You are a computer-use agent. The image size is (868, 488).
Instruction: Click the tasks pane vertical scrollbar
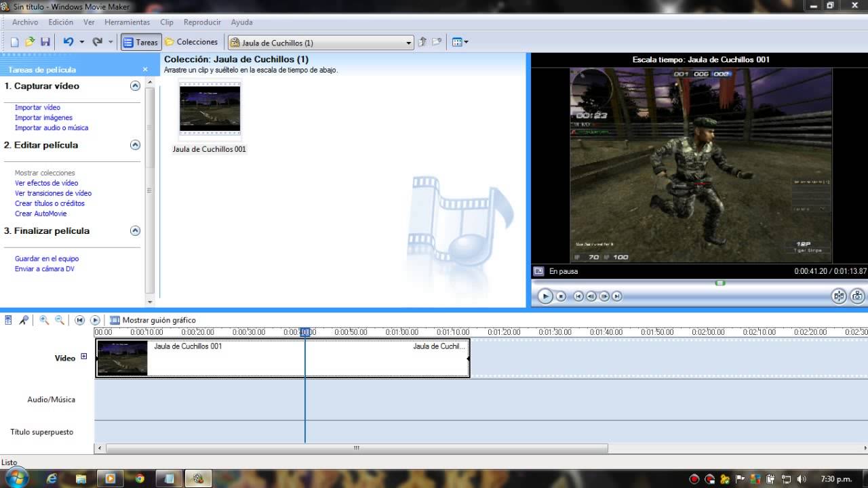pos(151,192)
